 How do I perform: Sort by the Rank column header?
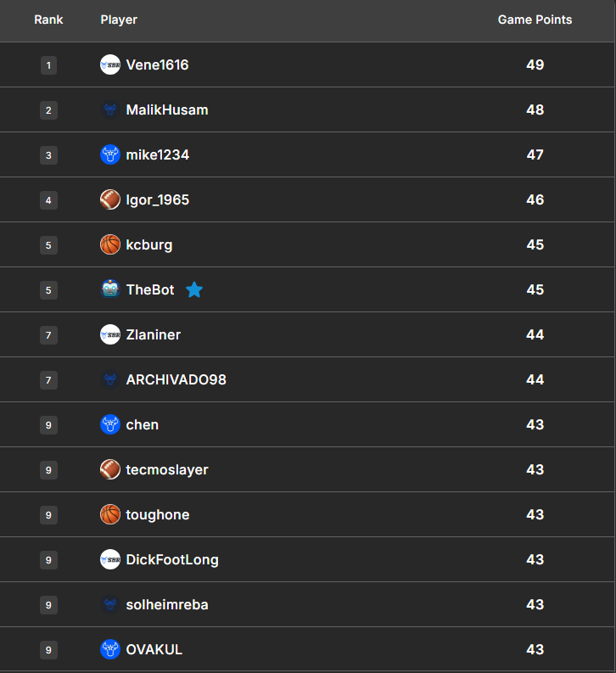(x=48, y=20)
